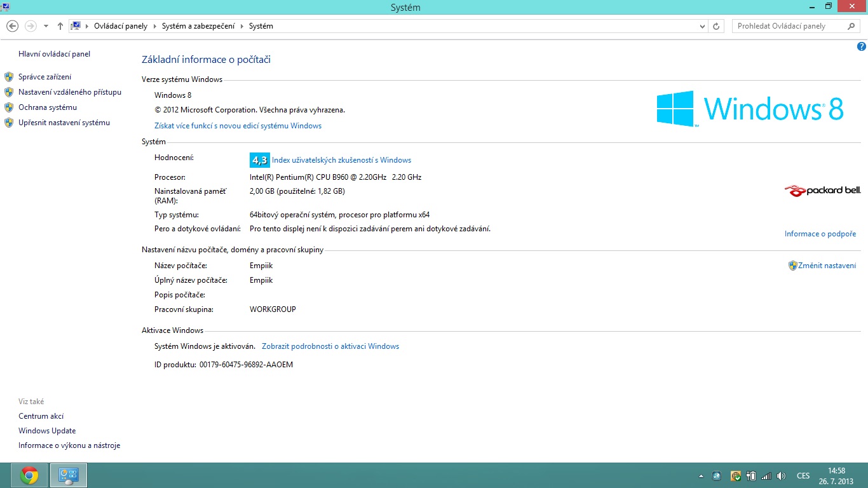Viewport: 868px width, 488px height.
Task: Open the volume speaker tray icon
Action: tap(782, 475)
